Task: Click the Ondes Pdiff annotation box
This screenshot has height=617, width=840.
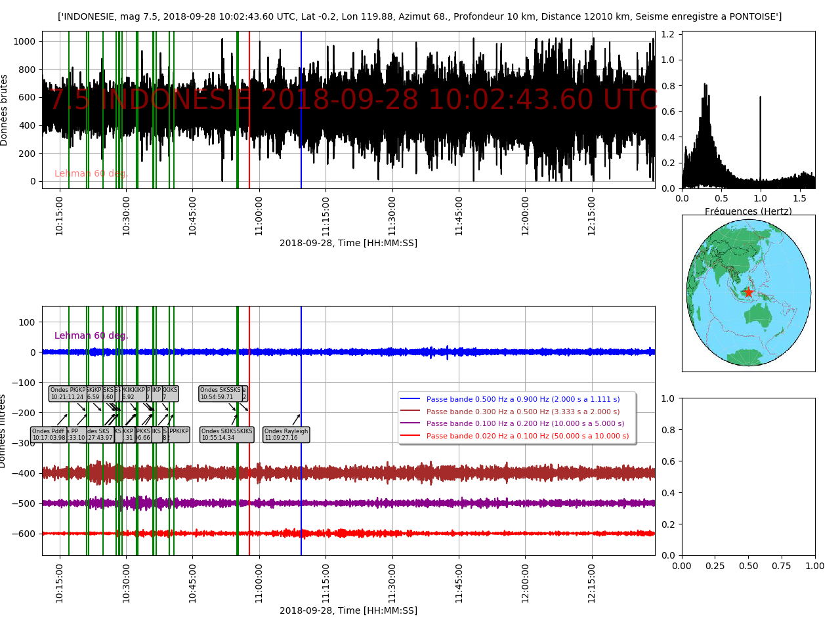Action: pos(49,435)
